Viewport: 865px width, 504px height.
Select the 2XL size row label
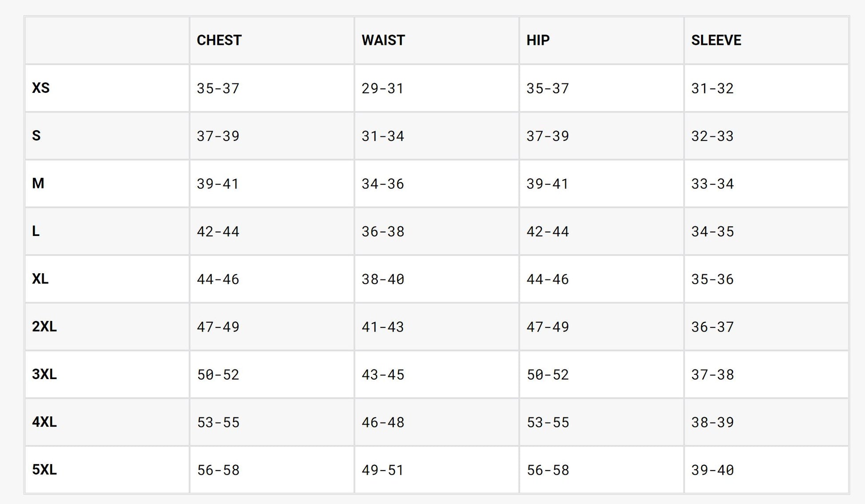tap(44, 327)
